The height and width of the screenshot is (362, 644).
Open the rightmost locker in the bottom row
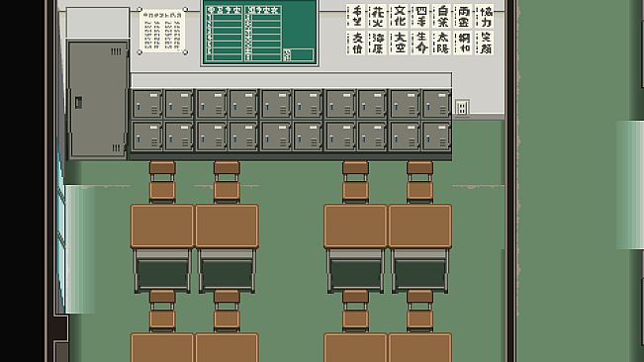(436, 136)
